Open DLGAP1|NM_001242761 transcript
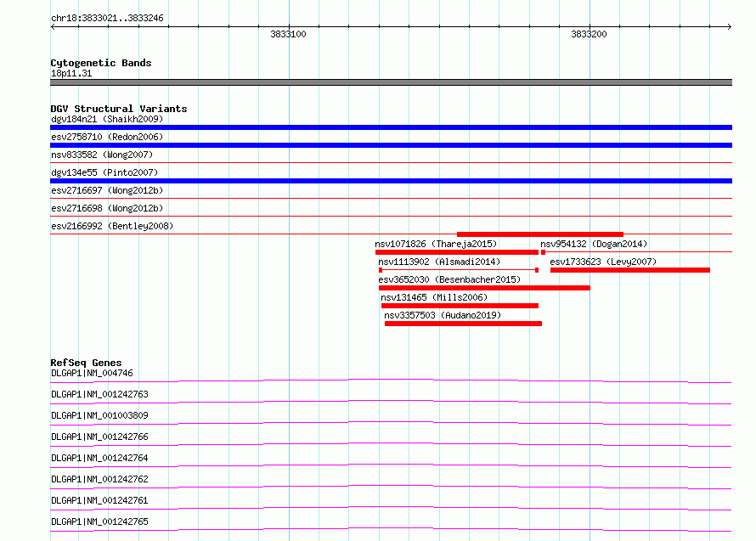The width and height of the screenshot is (756, 541). point(99,500)
